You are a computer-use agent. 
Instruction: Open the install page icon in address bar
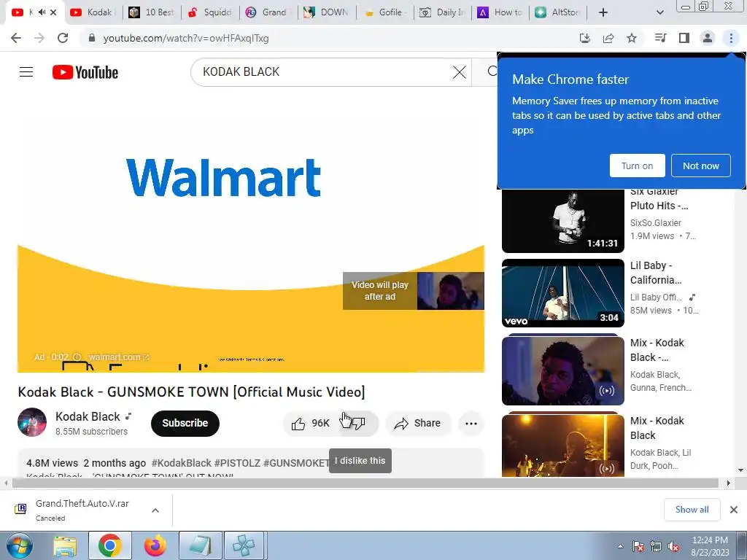(x=585, y=38)
